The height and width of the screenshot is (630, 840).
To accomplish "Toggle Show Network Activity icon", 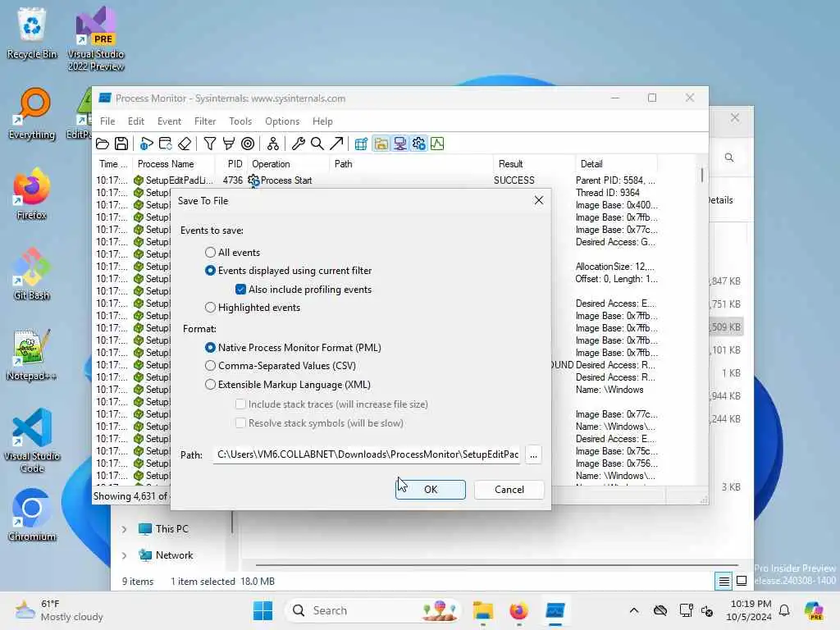I will pyautogui.click(x=399, y=144).
